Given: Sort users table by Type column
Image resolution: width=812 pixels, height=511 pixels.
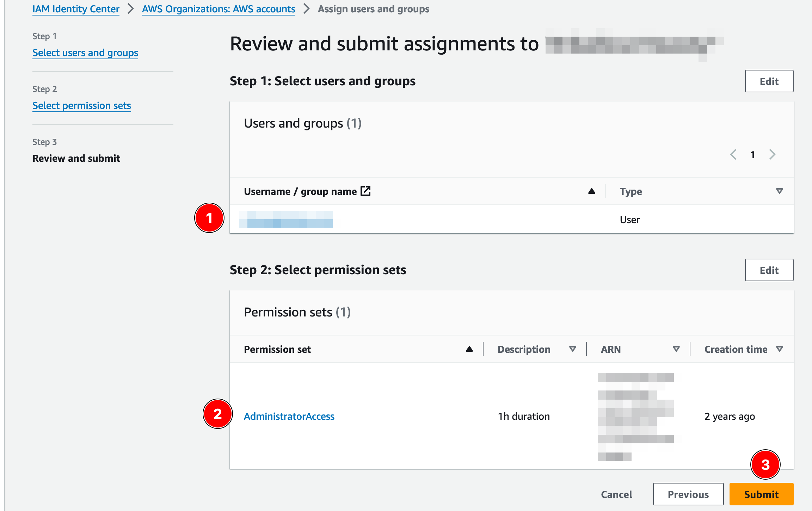Looking at the screenshot, I should pyautogui.click(x=779, y=191).
